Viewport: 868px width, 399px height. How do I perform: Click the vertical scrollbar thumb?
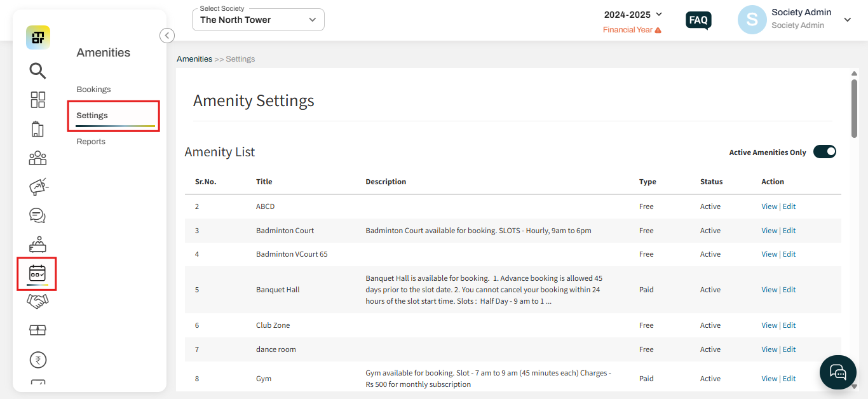pyautogui.click(x=854, y=108)
